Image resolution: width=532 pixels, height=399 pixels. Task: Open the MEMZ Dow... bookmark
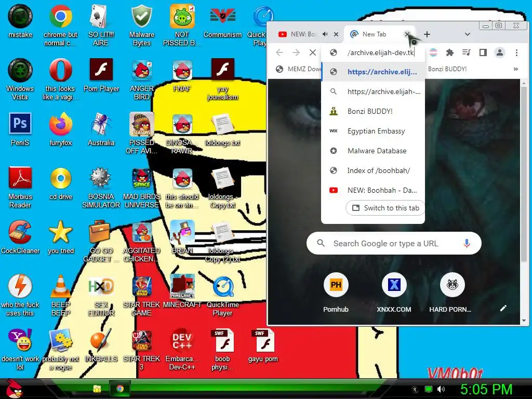point(298,69)
